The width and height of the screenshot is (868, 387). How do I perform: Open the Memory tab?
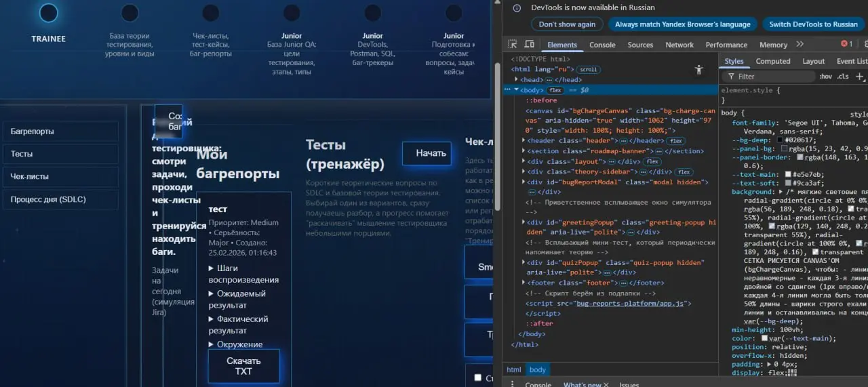pyautogui.click(x=773, y=45)
